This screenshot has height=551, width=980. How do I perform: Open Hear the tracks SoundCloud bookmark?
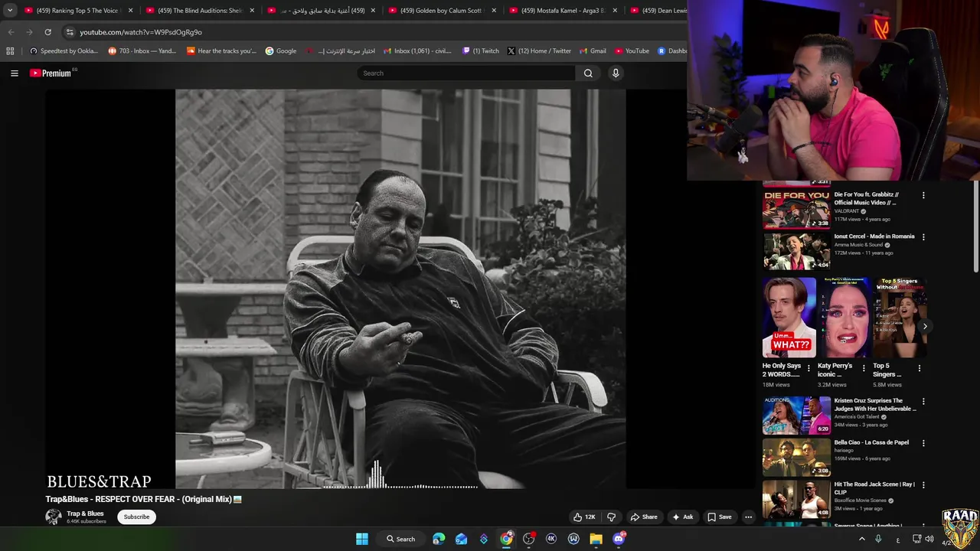click(221, 51)
